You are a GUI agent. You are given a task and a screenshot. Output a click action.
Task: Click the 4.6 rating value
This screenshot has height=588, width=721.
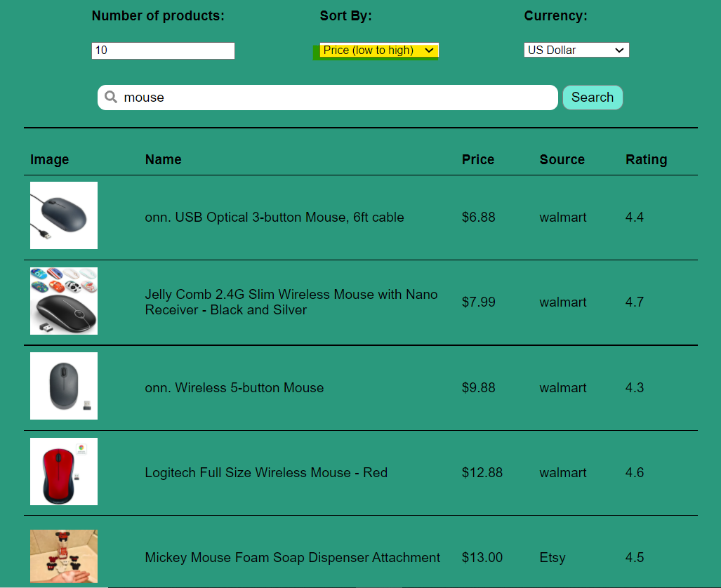pyautogui.click(x=635, y=473)
